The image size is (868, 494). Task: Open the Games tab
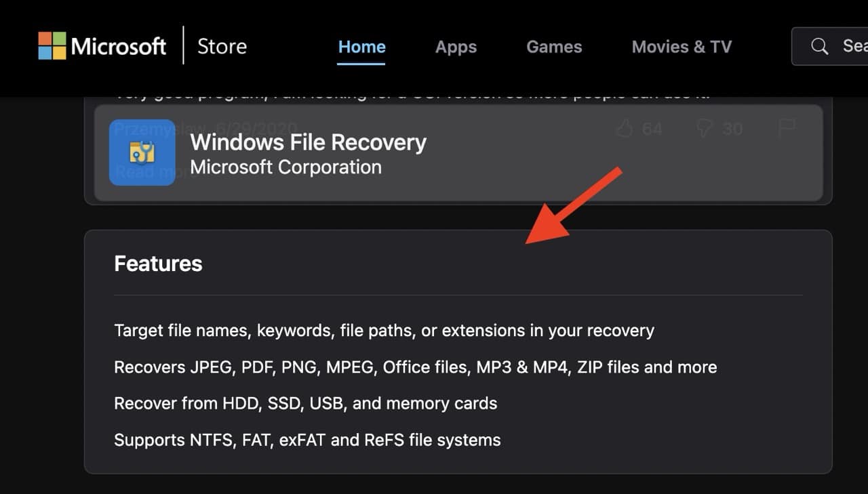click(x=554, y=47)
